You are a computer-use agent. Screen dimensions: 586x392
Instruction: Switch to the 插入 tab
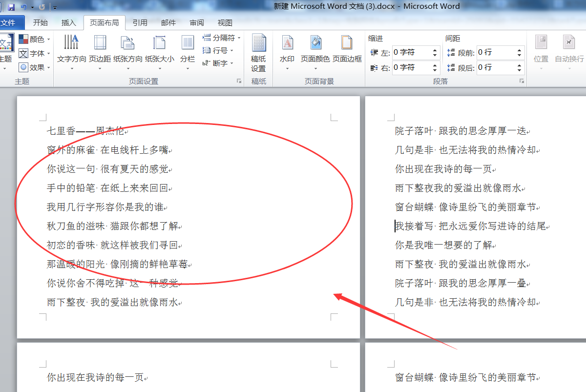coord(69,22)
